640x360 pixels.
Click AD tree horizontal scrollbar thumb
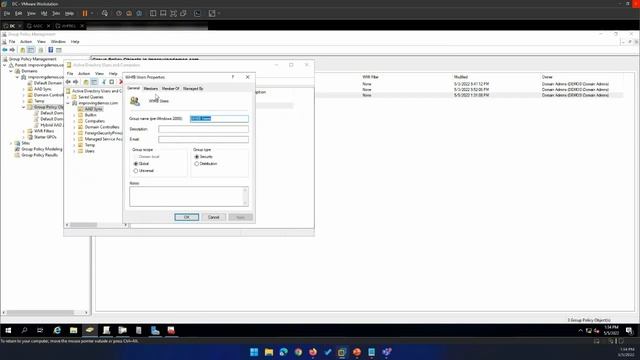click(84, 225)
